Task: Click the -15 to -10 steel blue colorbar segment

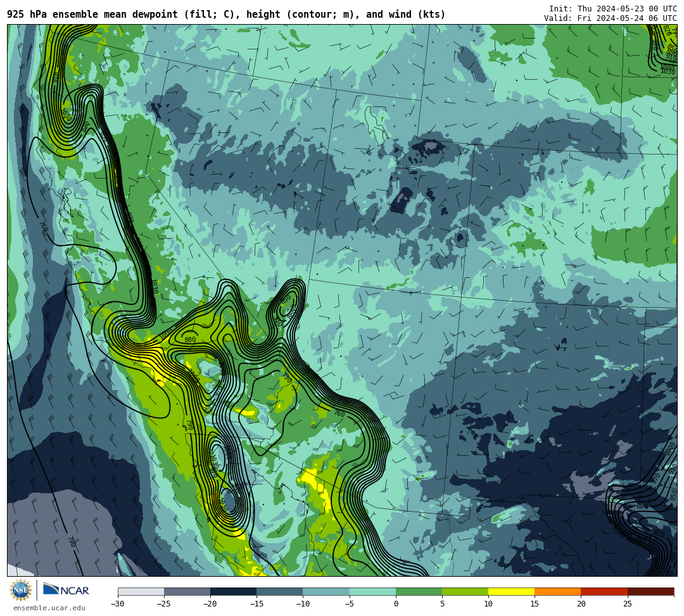Action: [280, 591]
